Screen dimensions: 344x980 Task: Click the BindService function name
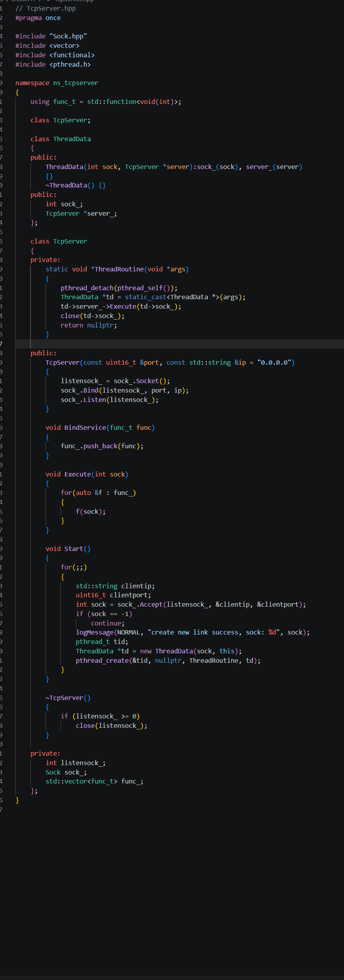[x=85, y=428]
